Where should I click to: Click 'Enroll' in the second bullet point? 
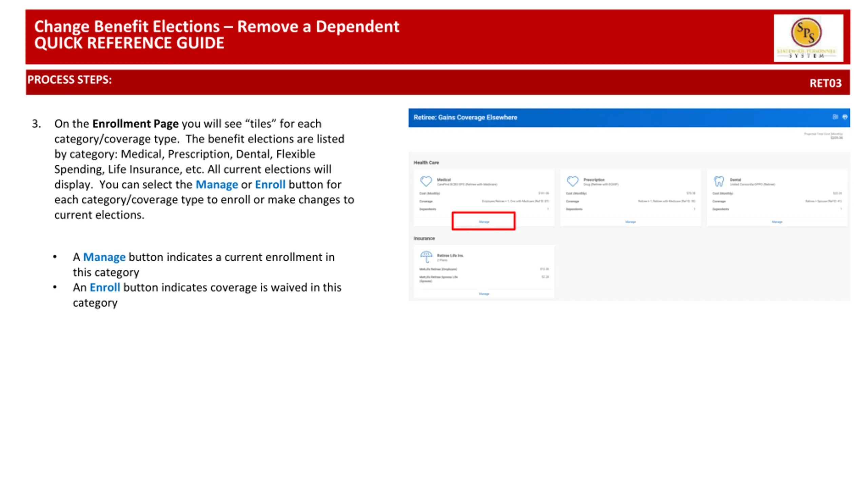click(x=105, y=287)
